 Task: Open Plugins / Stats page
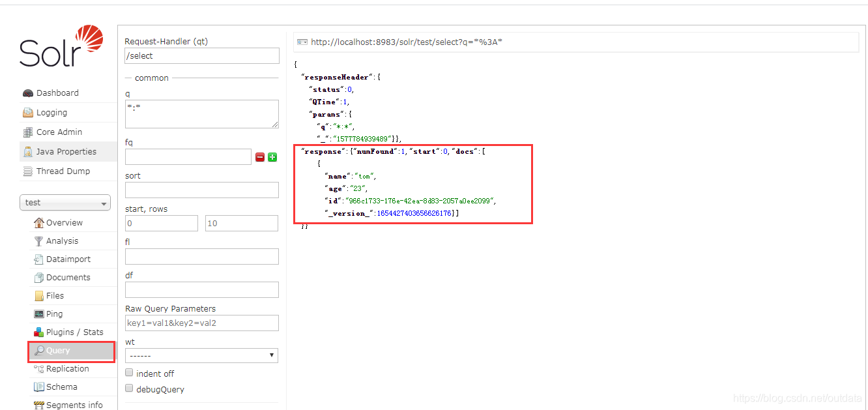[x=75, y=332]
